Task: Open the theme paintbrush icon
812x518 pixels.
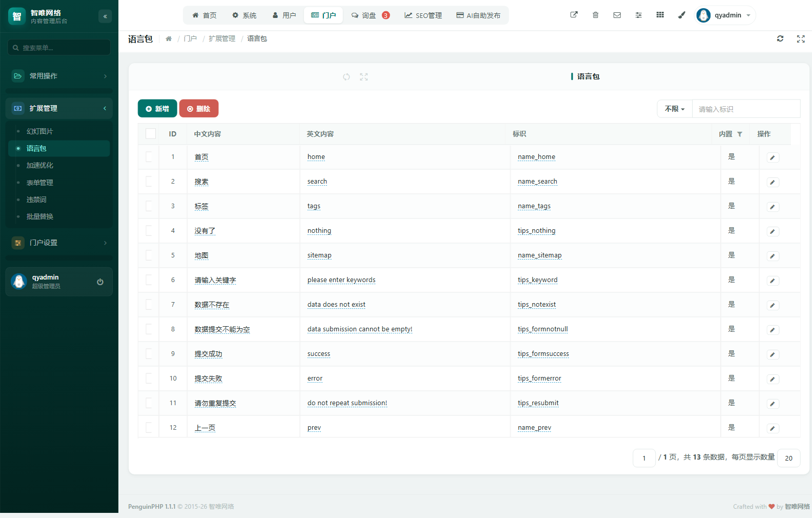Action: [x=681, y=15]
